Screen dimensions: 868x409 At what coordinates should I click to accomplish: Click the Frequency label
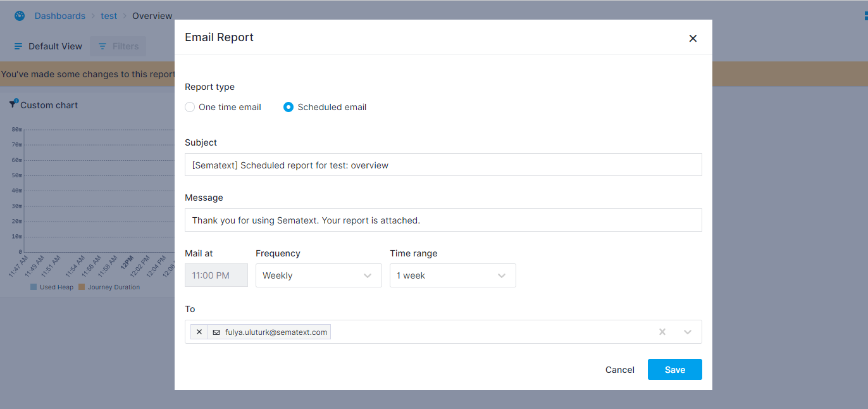pos(278,253)
